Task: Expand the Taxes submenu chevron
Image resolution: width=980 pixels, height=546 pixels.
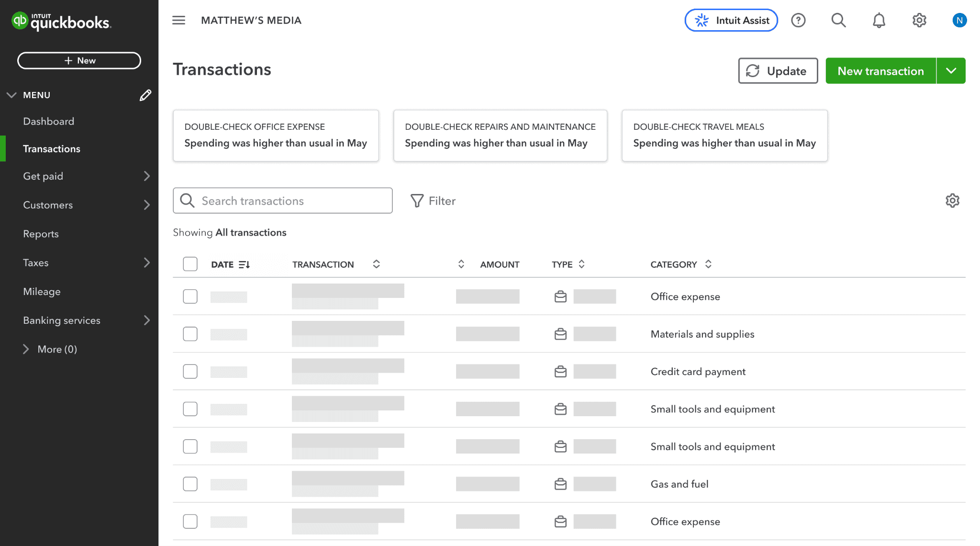Action: pos(146,262)
